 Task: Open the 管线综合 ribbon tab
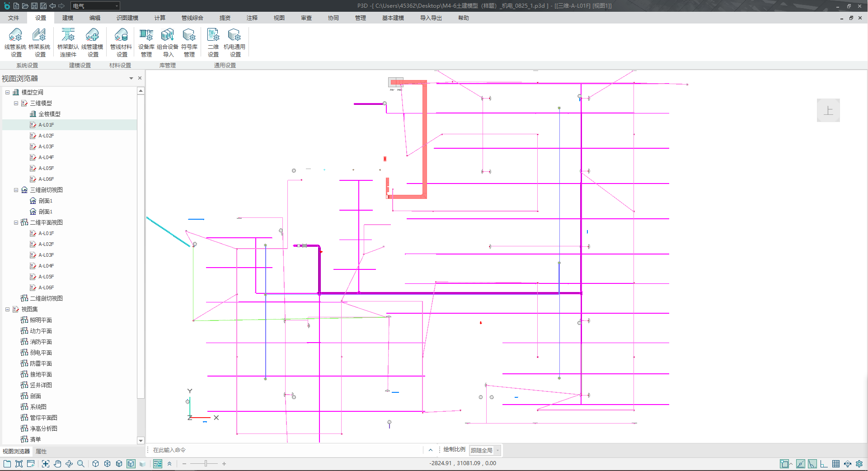[192, 18]
